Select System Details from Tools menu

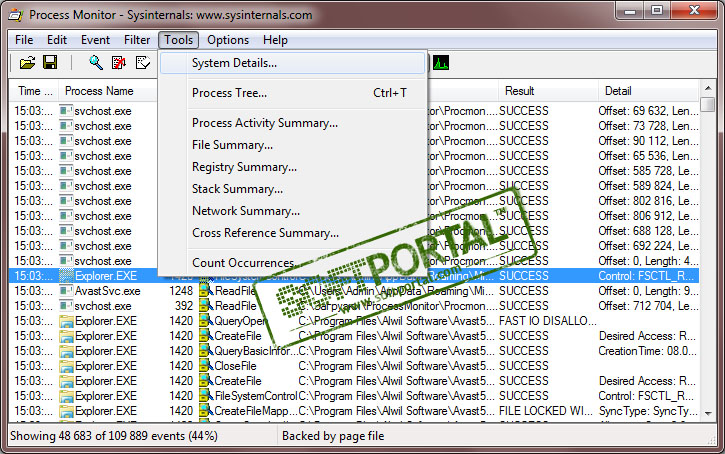pyautogui.click(x=292, y=63)
